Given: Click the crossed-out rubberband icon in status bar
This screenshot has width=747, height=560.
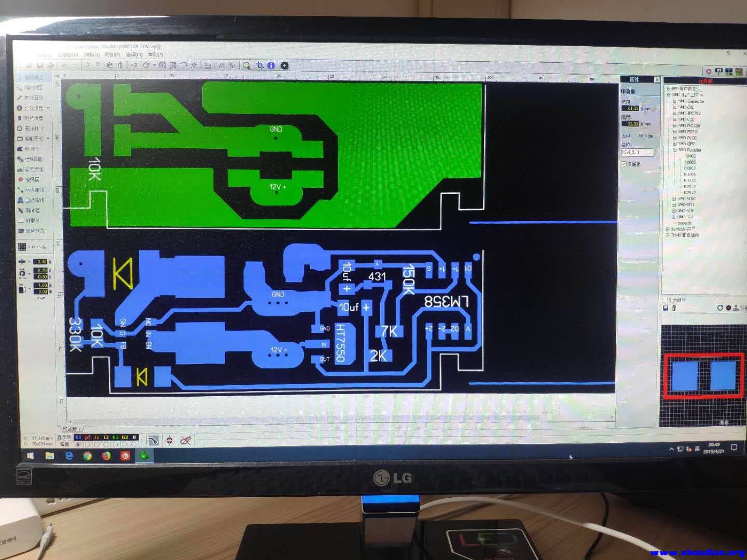Looking at the screenshot, I should point(186,441).
